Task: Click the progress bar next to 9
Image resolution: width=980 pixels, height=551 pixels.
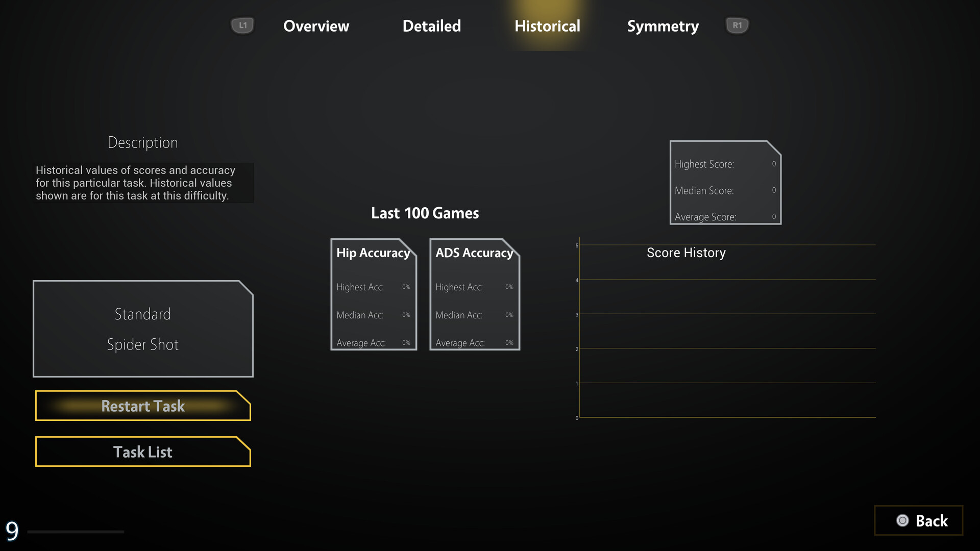Action: click(x=76, y=532)
